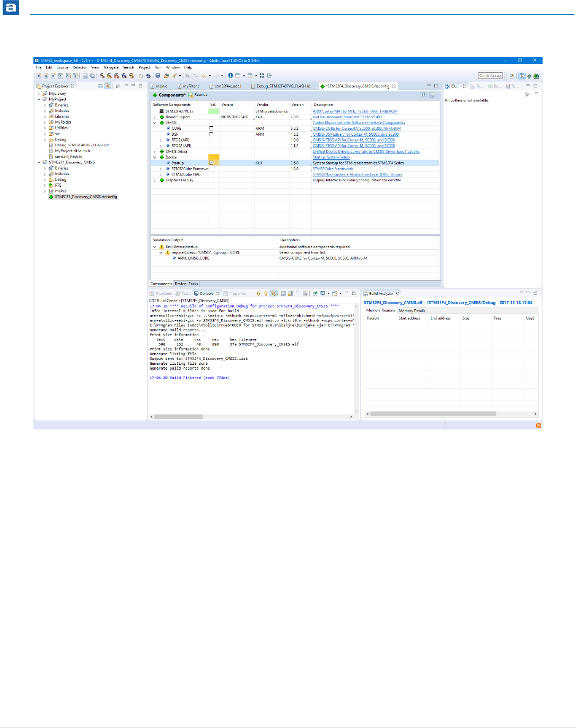The image size is (576, 728).
Task: Select ARM::CMSIS.CORE validation entry
Action: [x=193, y=258]
